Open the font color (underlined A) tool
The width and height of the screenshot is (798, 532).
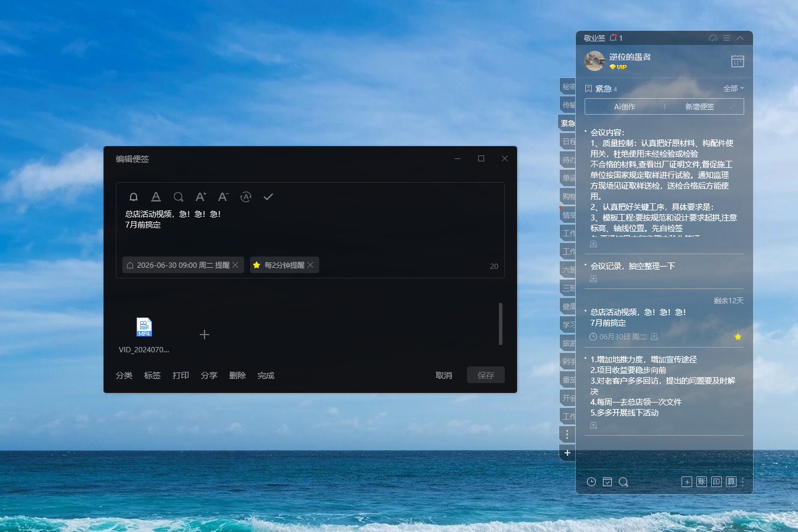pyautogui.click(x=156, y=197)
